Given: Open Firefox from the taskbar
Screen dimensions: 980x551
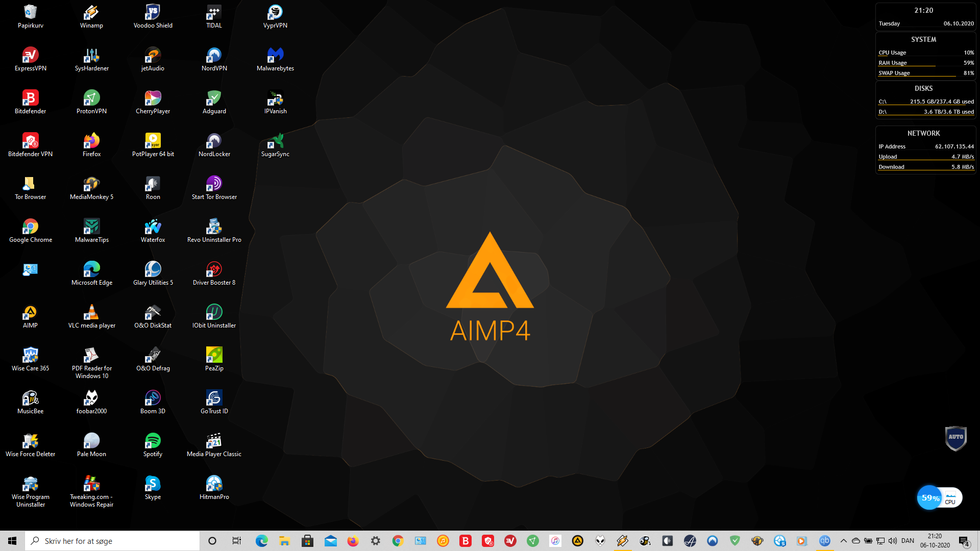Looking at the screenshot, I should [353, 541].
